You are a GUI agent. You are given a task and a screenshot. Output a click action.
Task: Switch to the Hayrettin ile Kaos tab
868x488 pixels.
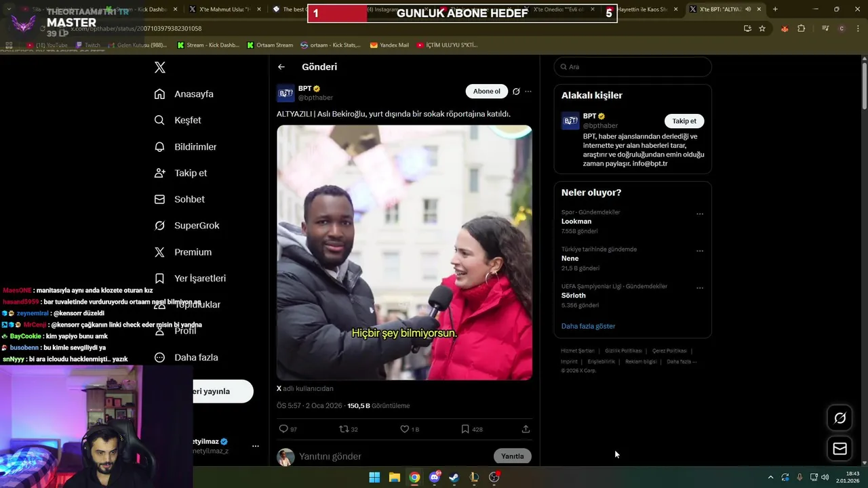(x=644, y=9)
